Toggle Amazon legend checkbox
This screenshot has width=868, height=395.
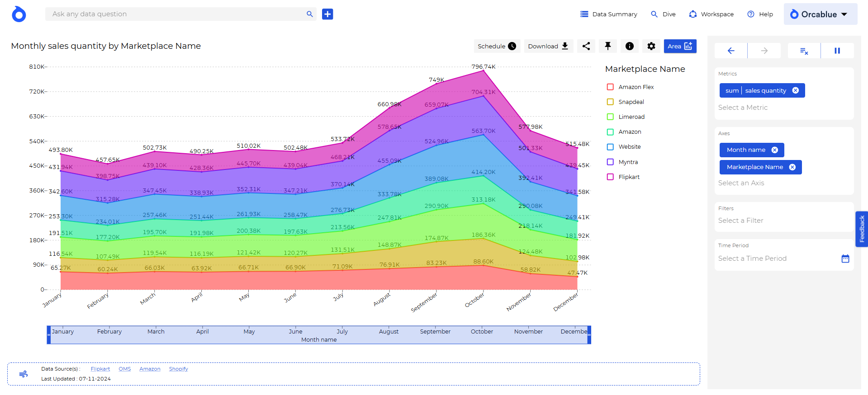pos(610,132)
